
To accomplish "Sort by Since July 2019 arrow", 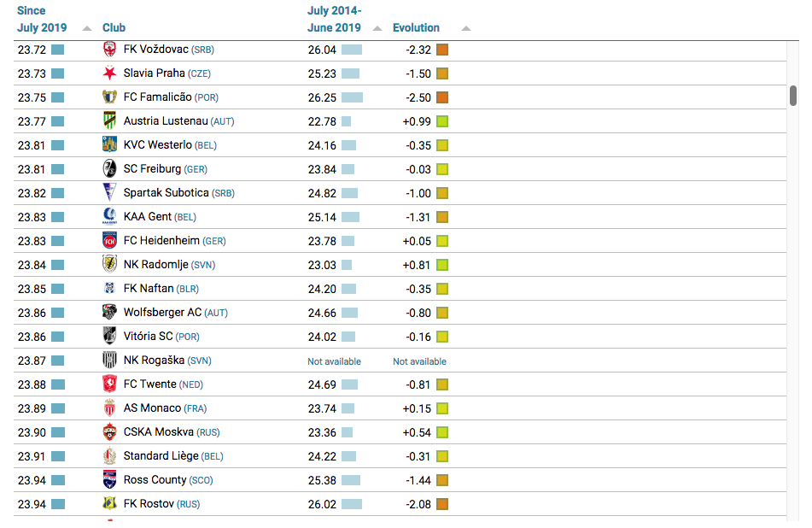I will tap(87, 28).
